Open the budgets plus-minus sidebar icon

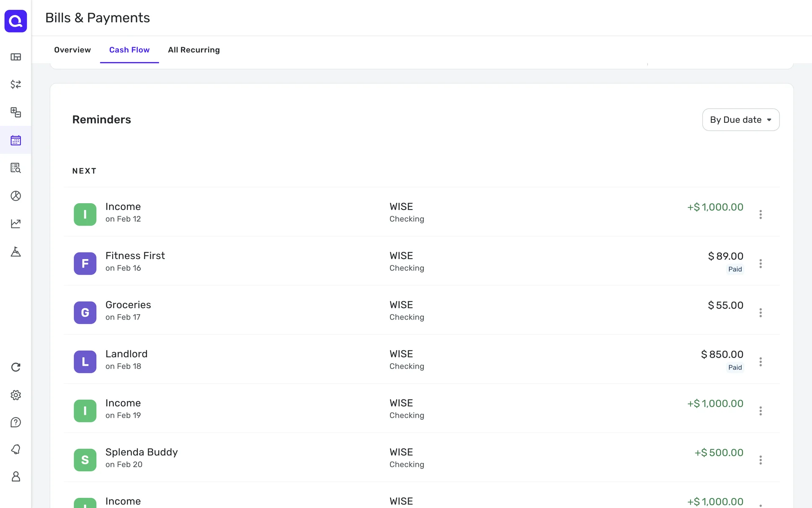pos(16,112)
